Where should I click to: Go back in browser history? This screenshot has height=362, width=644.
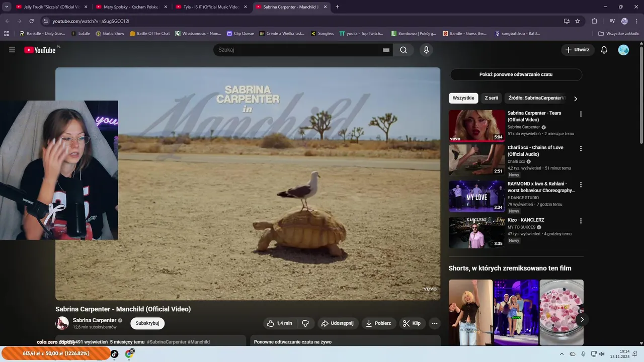tap(7, 21)
